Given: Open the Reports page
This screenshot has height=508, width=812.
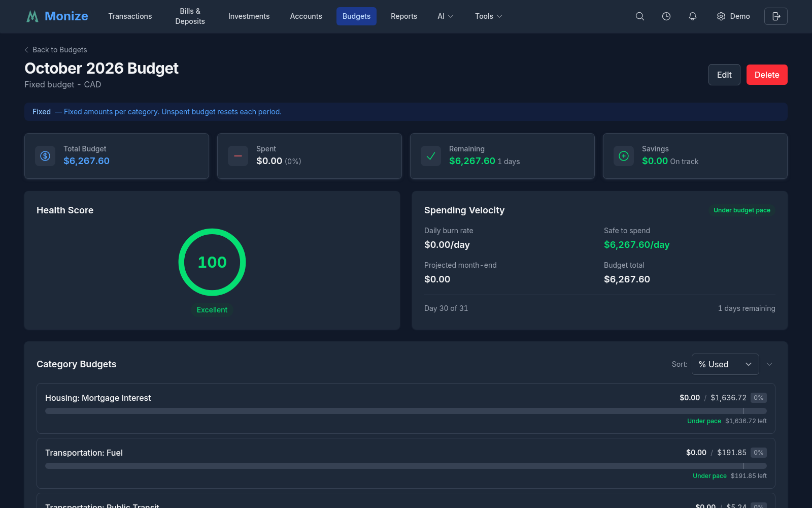Looking at the screenshot, I should click(404, 16).
